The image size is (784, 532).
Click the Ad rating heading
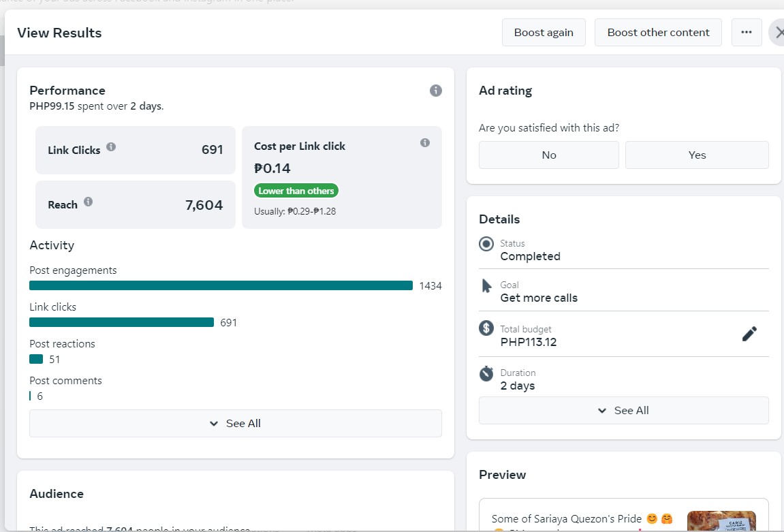click(505, 91)
